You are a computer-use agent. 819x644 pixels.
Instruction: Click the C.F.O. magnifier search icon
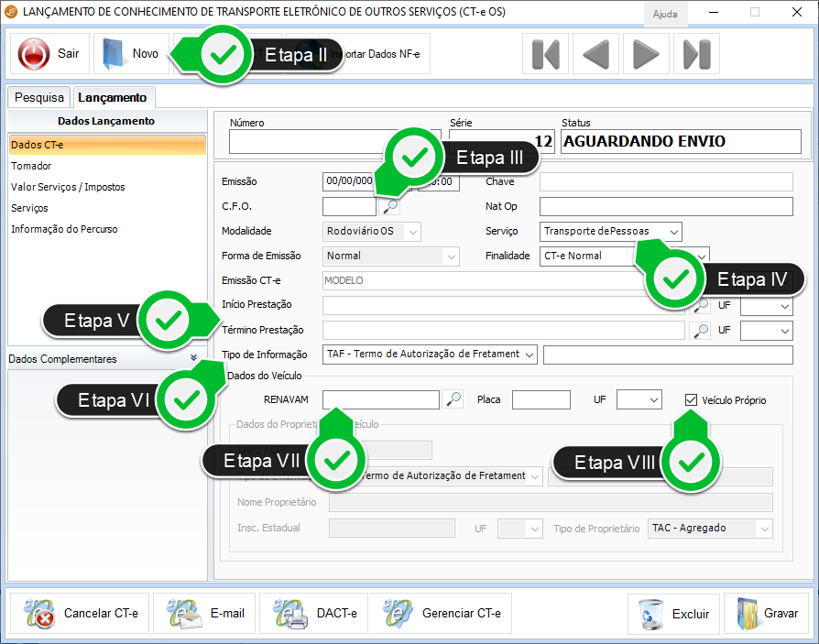[x=391, y=206]
